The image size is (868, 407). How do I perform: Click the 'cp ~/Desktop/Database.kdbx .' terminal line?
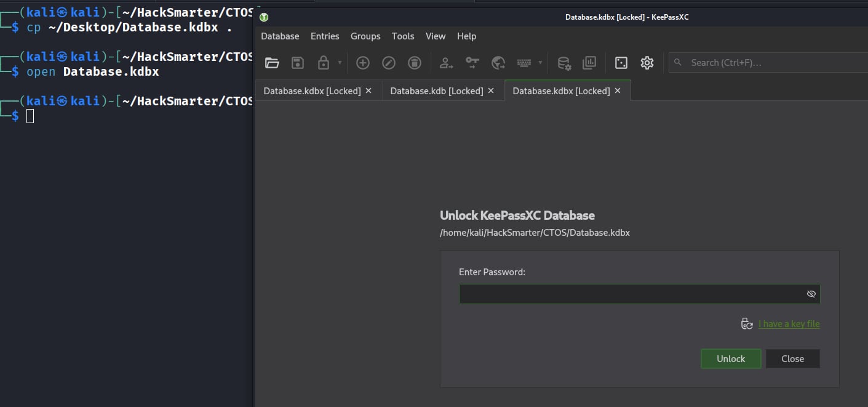[x=129, y=28]
